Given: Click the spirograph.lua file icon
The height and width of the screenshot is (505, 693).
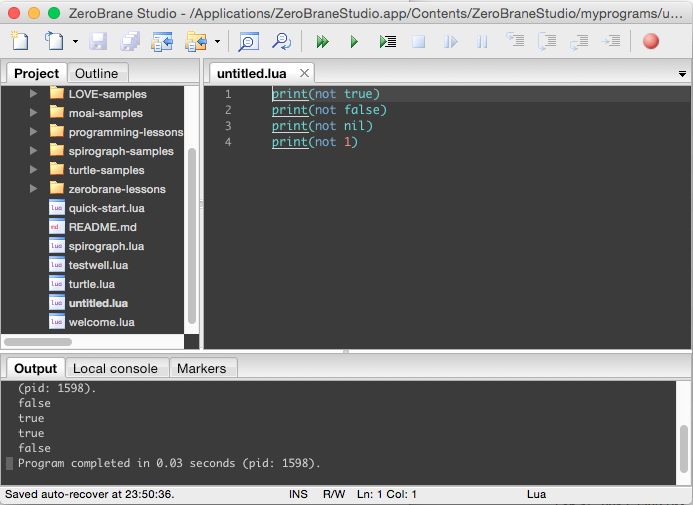Looking at the screenshot, I should tap(57, 246).
